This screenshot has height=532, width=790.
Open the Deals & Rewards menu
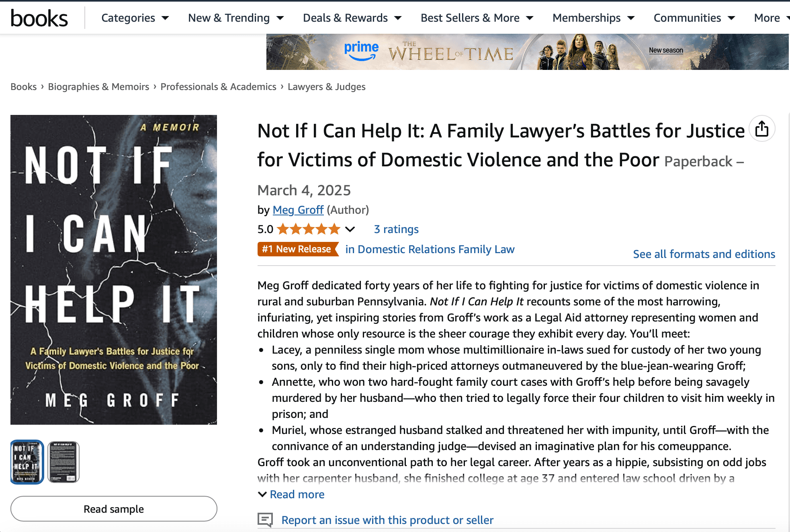pyautogui.click(x=352, y=18)
